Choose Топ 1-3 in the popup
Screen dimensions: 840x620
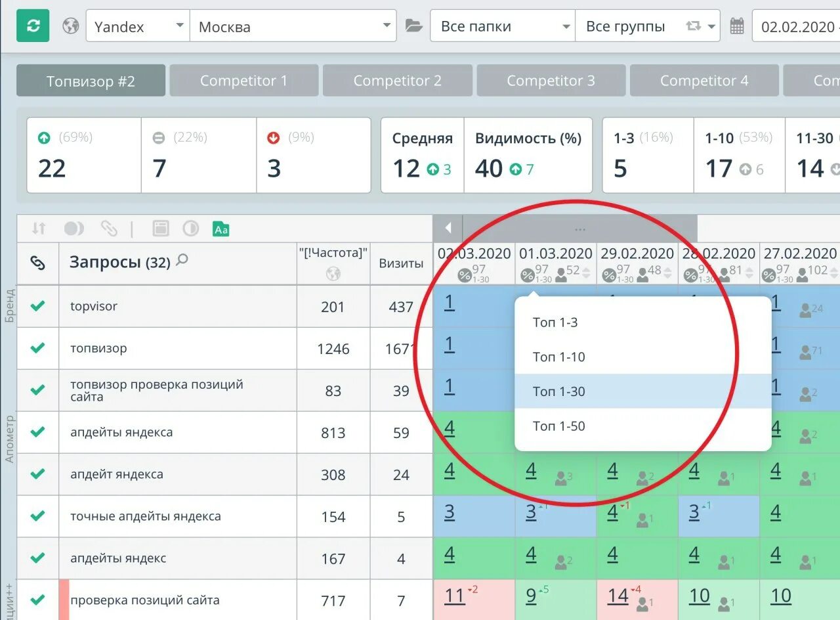coord(642,322)
